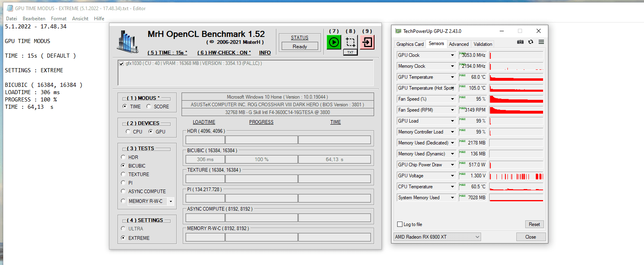
Task: Switch to the Graphics Card tab
Action: [410, 44]
